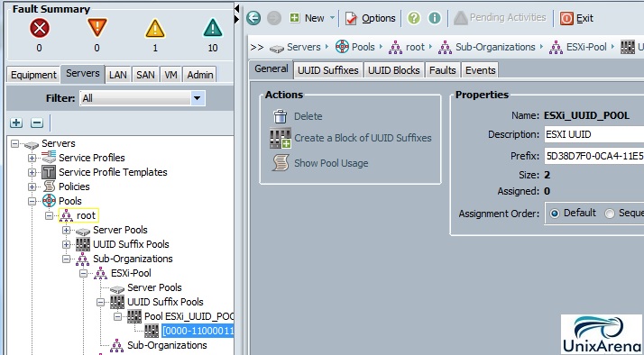Image resolution: width=644 pixels, height=355 pixels.
Task: Click the breadcrumb double-arrow icon
Action: click(x=257, y=47)
